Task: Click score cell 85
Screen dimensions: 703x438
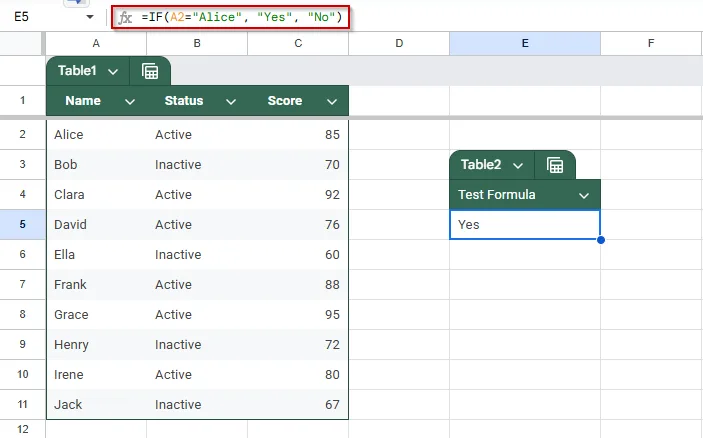Action: tap(298, 134)
